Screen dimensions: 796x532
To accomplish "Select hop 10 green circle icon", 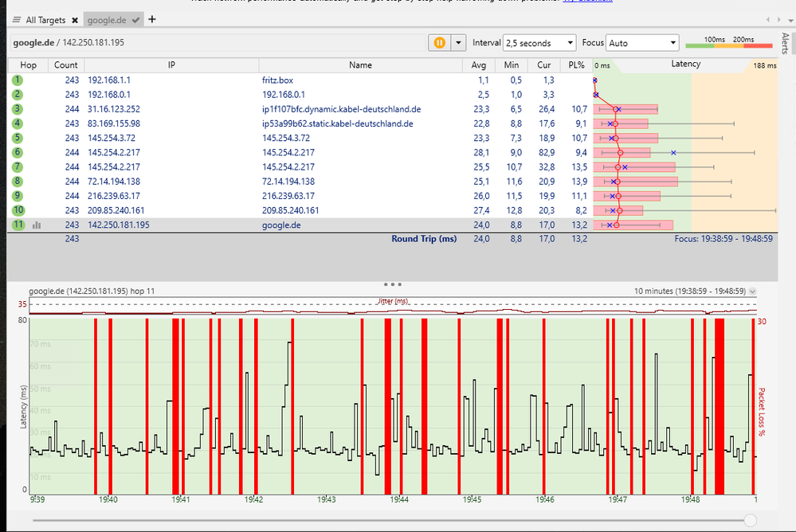I will click(18, 210).
